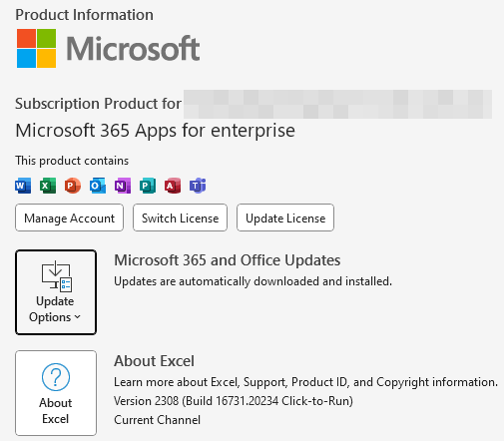Click the Teams app icon
Screen dimensions: 504x441
198,186
